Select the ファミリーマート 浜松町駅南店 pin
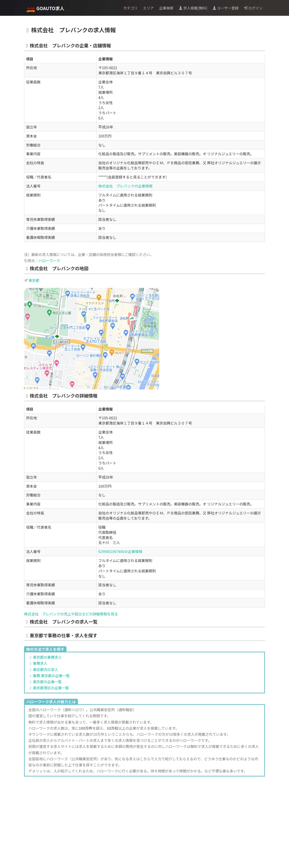 (x=126, y=333)
